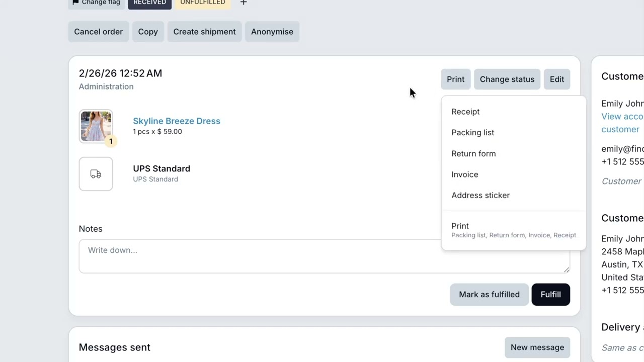This screenshot has width=644, height=362.
Task: Open the Change status dropdown
Action: (x=507, y=79)
